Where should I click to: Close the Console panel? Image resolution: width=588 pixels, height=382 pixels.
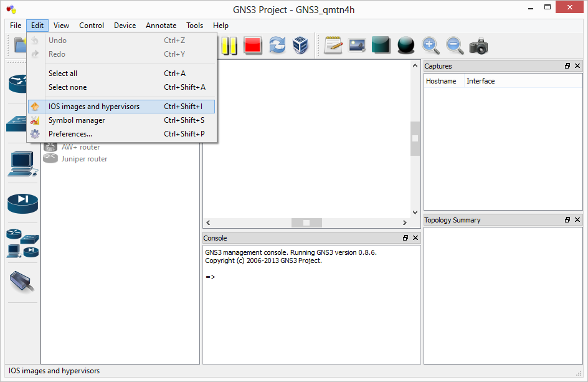(x=415, y=237)
